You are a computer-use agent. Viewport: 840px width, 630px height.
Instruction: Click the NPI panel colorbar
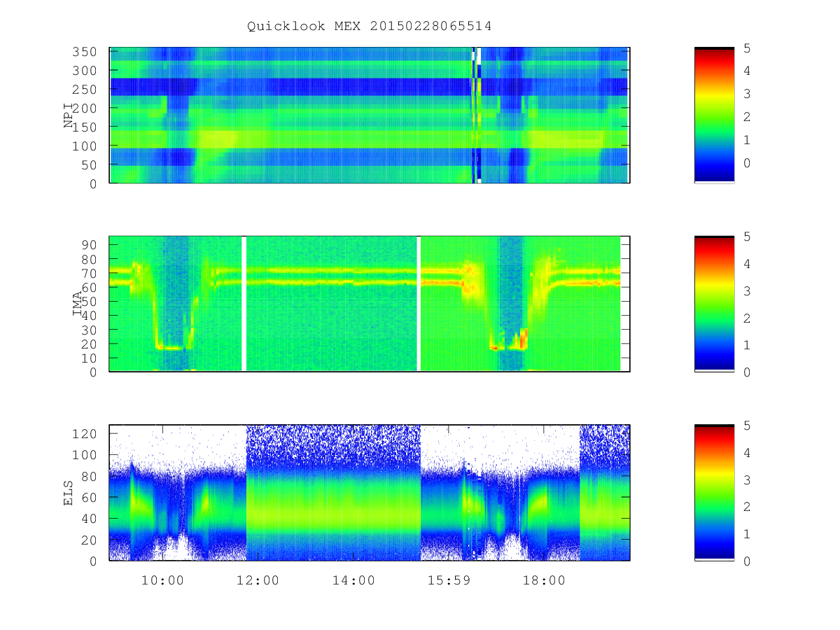(714, 115)
